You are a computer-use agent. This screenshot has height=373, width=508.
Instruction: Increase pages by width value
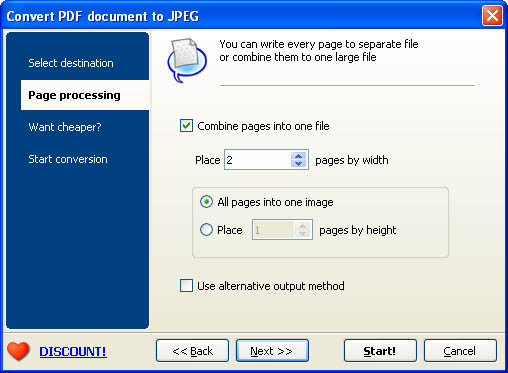[298, 156]
